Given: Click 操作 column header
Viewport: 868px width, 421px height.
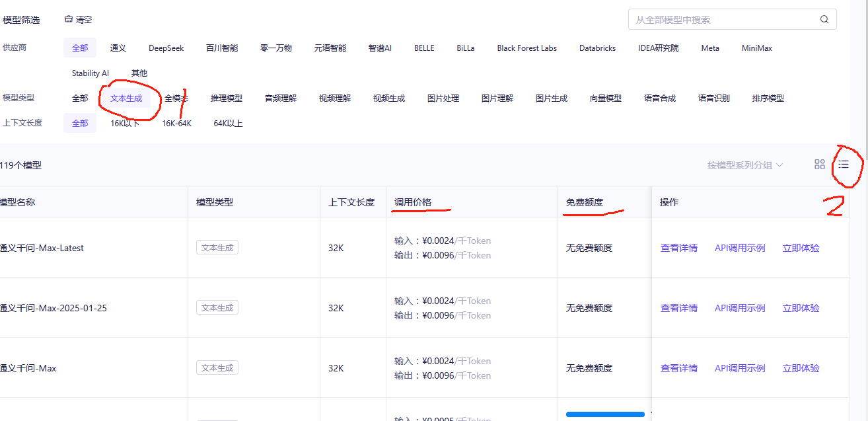Looking at the screenshot, I should coord(669,202).
